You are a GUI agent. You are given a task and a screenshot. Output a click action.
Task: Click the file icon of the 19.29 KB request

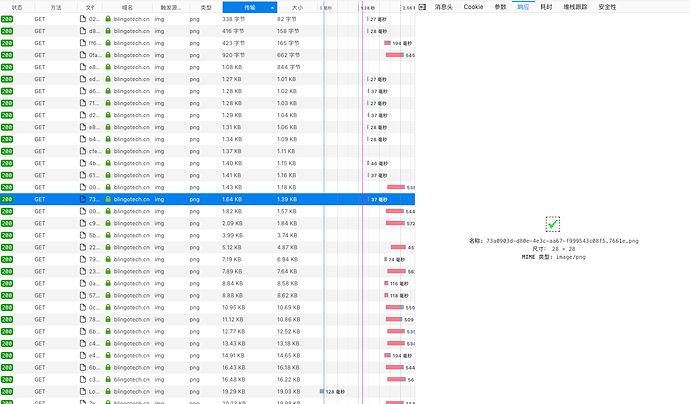[x=83, y=391]
